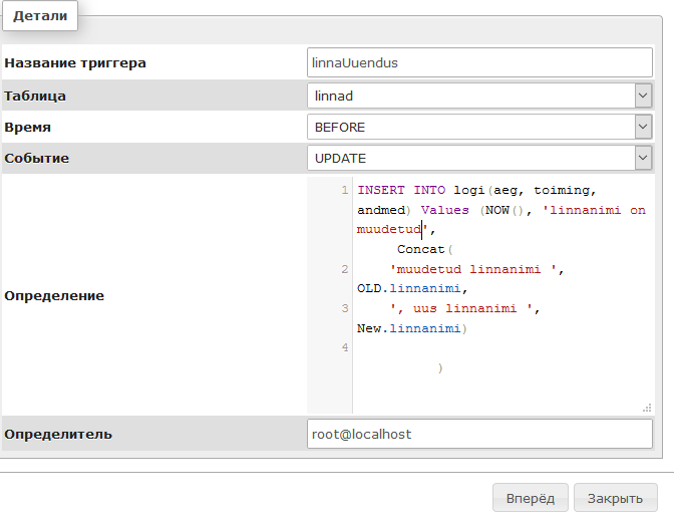
Task: Click OLD.linnanimi in the code
Action: (x=409, y=289)
